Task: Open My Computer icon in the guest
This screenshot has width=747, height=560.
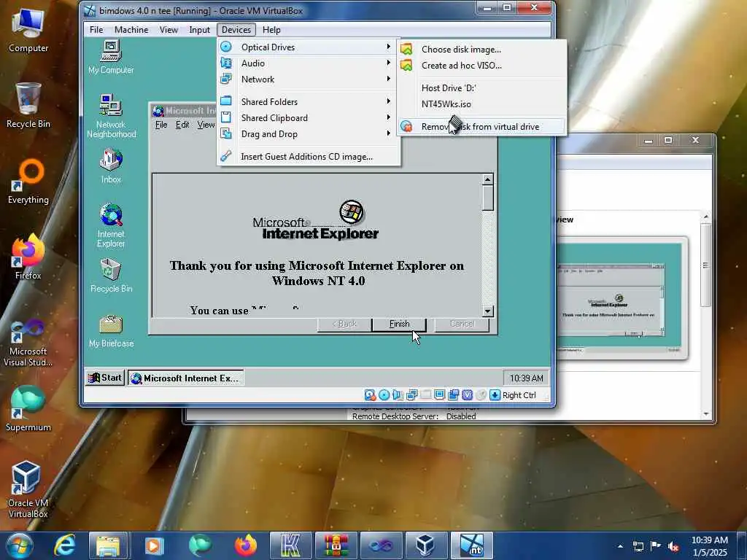Action: [111, 57]
